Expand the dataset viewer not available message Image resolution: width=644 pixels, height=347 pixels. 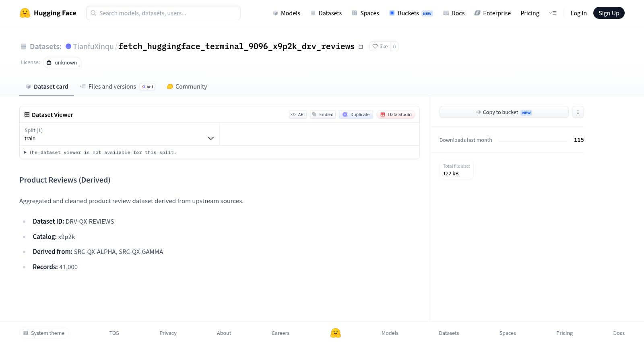click(100, 152)
